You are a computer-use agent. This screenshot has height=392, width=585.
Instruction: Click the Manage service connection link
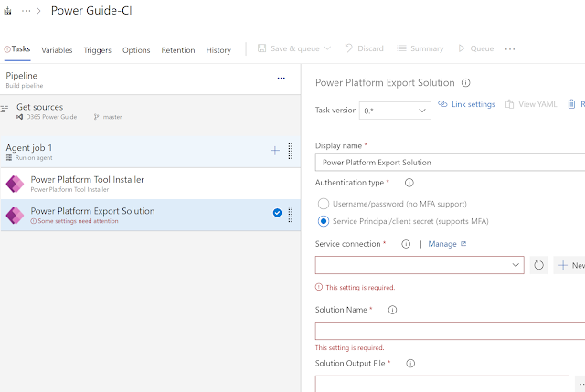coord(447,244)
